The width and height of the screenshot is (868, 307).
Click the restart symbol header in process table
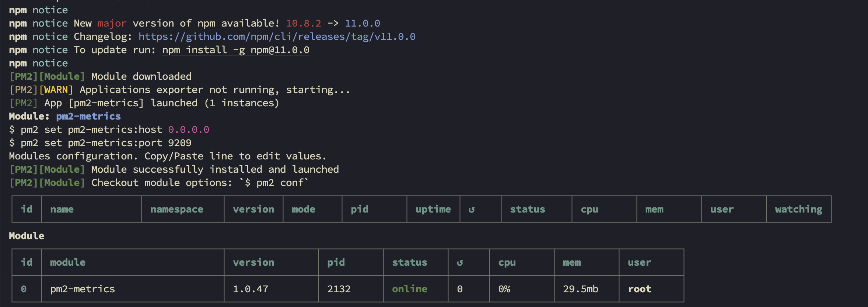(x=472, y=210)
